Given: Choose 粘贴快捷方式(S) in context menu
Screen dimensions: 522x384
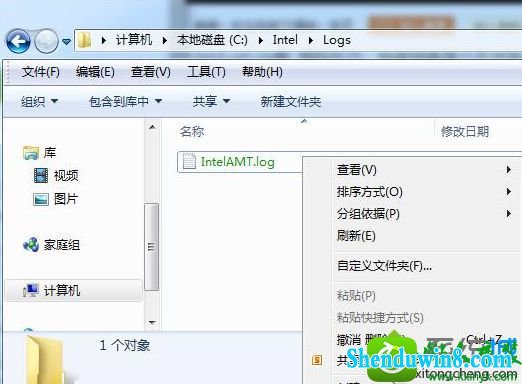Looking at the screenshot, I should click(x=380, y=318).
